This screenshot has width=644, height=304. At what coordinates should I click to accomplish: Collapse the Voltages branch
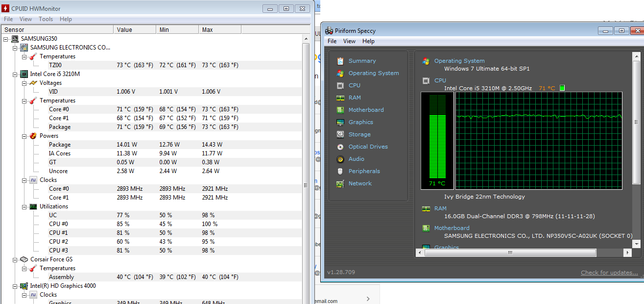click(x=24, y=83)
